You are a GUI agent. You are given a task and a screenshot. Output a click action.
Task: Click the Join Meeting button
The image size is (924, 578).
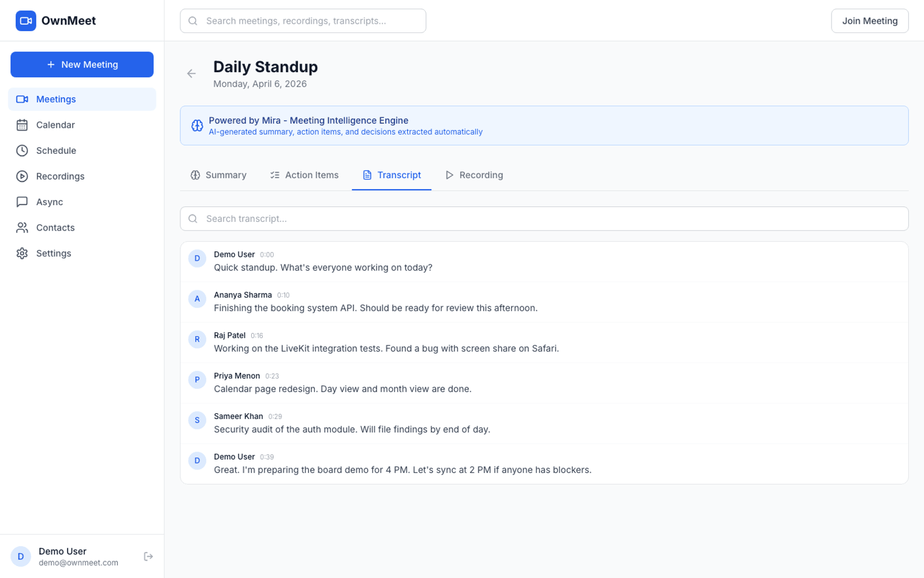(870, 21)
